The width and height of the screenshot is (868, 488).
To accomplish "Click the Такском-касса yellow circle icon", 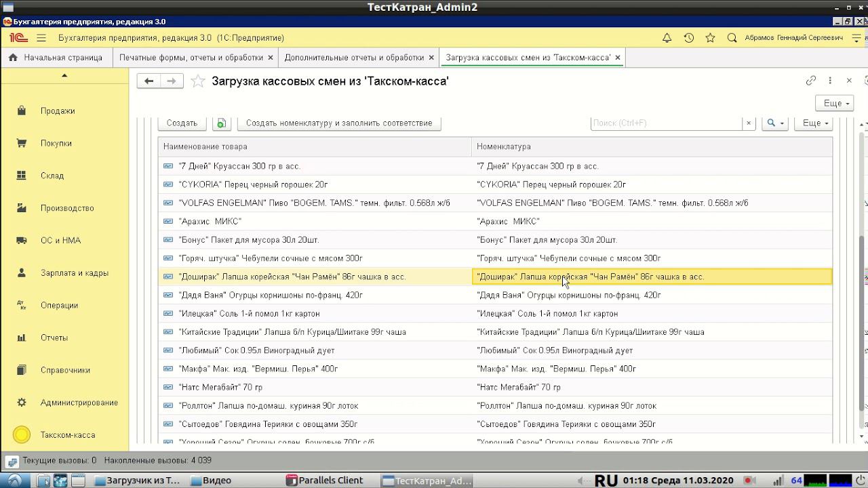I will [x=22, y=435].
